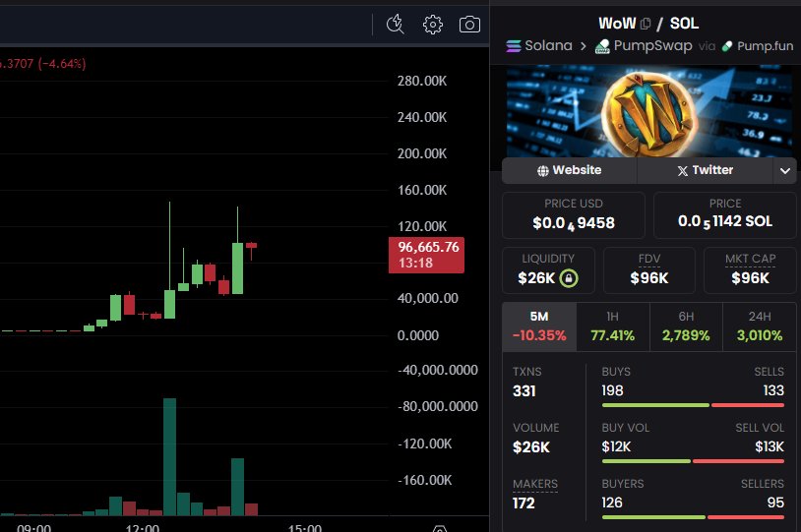Click the MKT CAP label
This screenshot has width=801, height=532.
(x=751, y=259)
